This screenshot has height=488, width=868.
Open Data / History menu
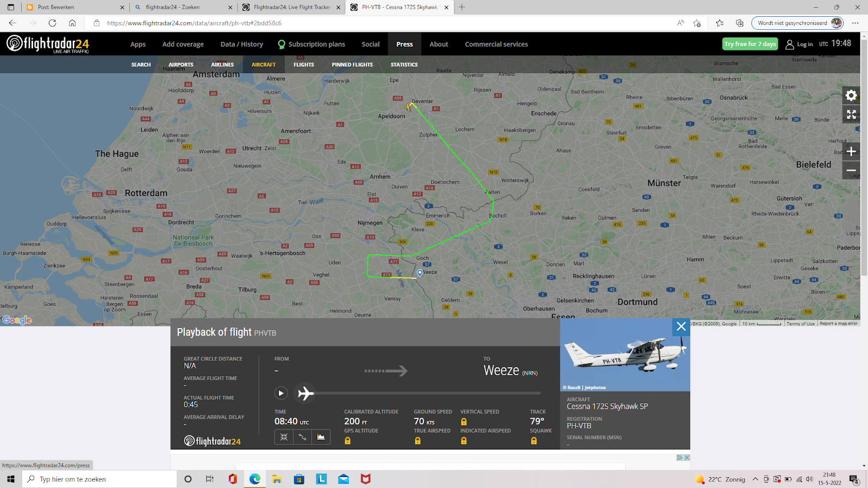click(x=241, y=44)
